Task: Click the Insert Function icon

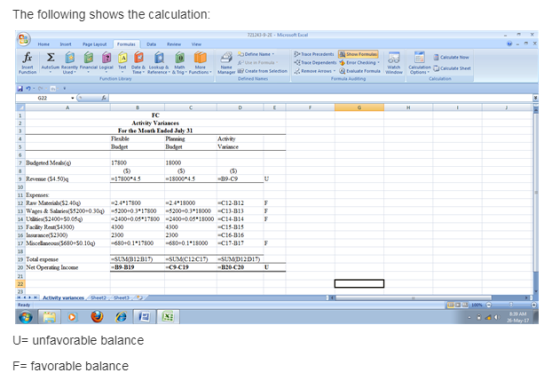Action: coord(28,62)
